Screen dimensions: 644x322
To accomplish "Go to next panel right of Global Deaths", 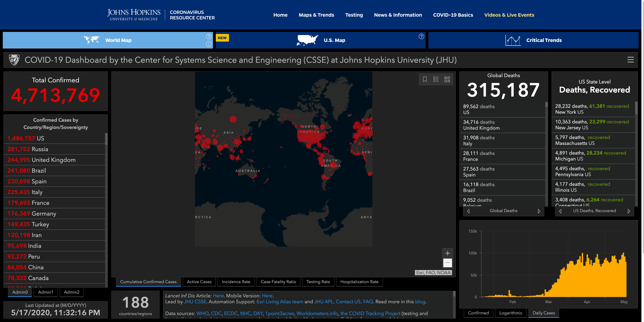I will [x=539, y=211].
